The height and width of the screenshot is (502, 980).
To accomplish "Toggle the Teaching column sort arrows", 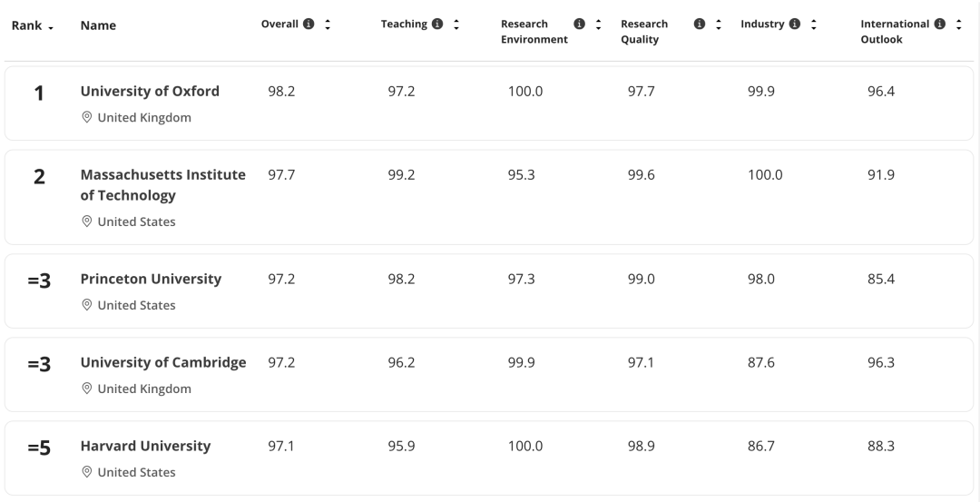I will coord(456,25).
